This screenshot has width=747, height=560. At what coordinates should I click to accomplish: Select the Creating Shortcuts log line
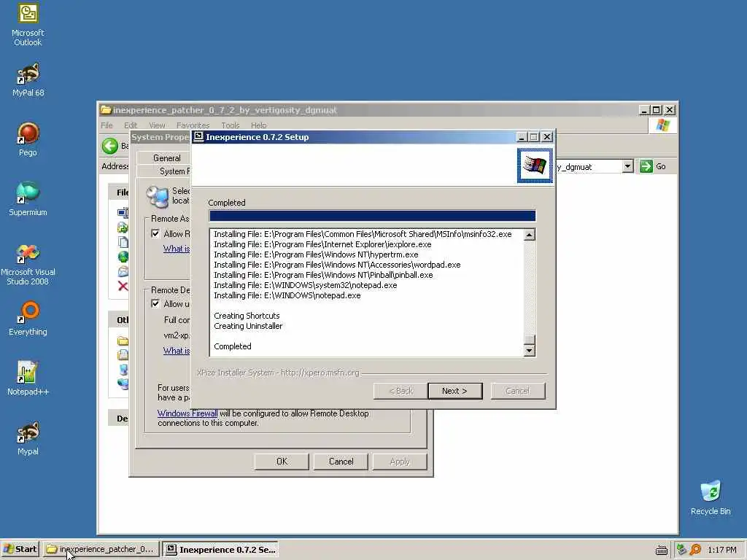pyautogui.click(x=247, y=316)
